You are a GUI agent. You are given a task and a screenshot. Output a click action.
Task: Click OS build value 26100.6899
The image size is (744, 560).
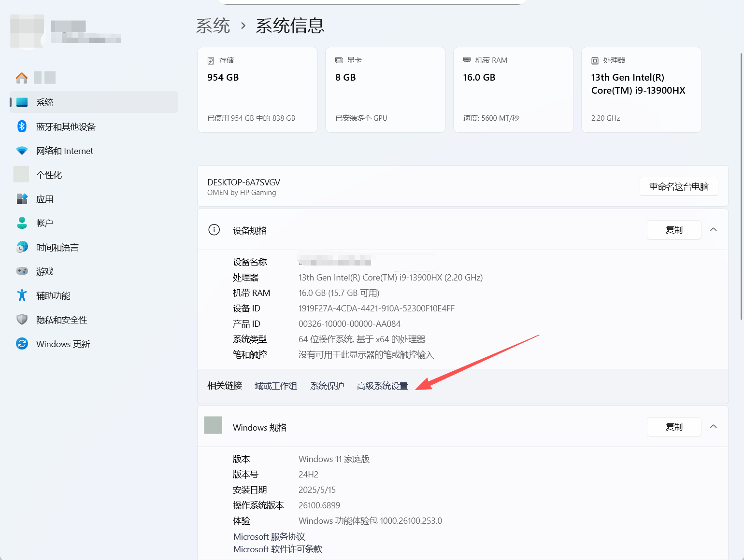[319, 505]
